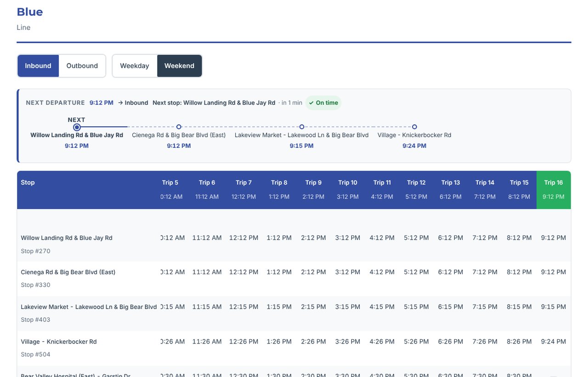Click 9:24 PM in the table's Village row

[x=554, y=342]
